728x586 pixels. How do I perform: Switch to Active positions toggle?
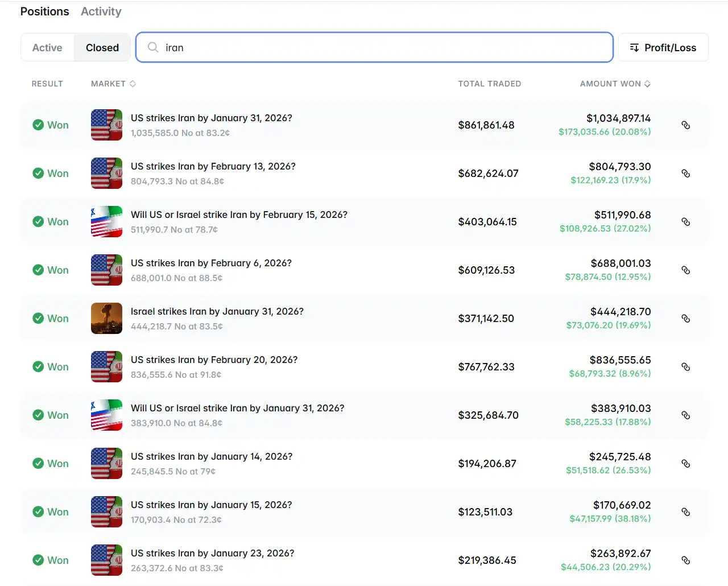pyautogui.click(x=47, y=48)
